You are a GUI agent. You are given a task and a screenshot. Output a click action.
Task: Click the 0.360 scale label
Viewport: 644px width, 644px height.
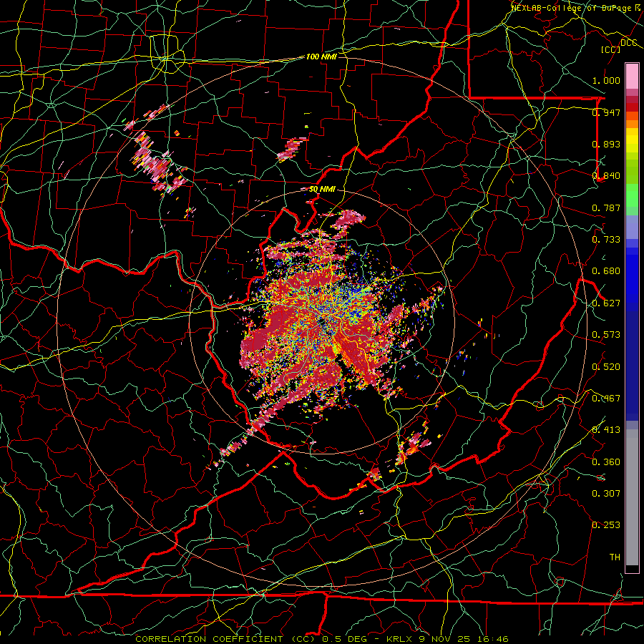pos(606,462)
